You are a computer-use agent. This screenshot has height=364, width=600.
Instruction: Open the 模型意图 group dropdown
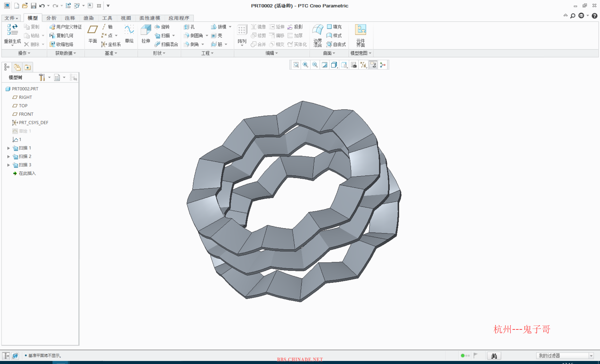[x=361, y=53]
